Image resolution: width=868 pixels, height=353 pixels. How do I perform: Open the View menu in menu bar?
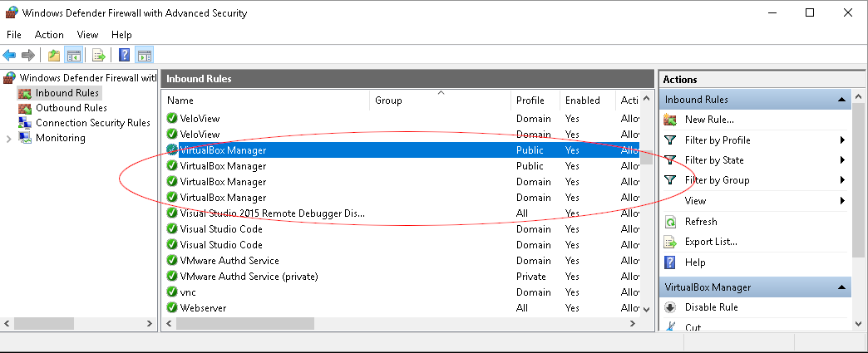(87, 35)
